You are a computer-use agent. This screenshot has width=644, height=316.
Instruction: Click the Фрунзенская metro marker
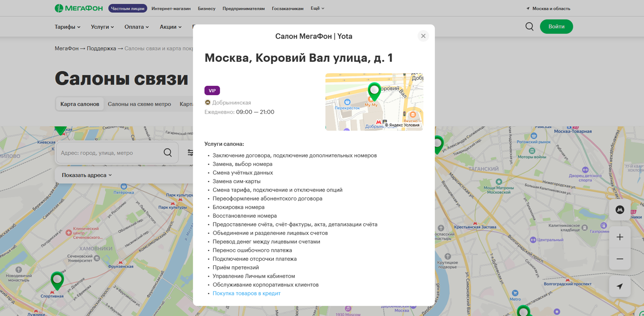(121, 262)
